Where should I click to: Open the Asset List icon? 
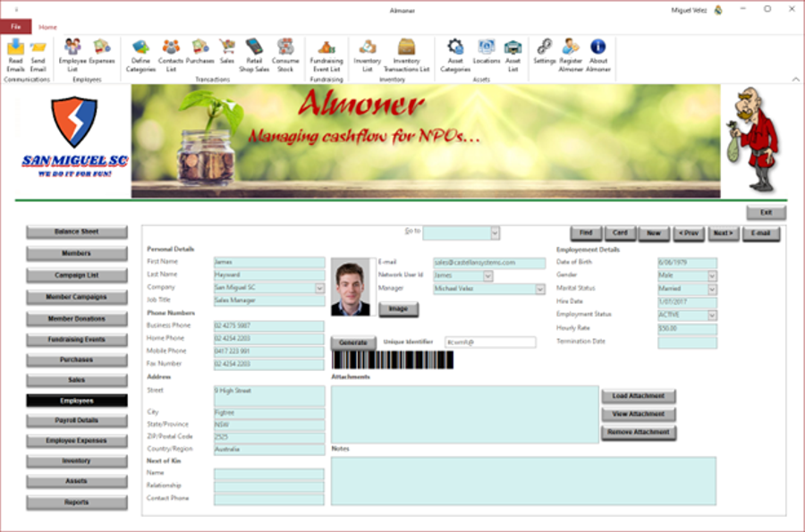tap(513, 55)
